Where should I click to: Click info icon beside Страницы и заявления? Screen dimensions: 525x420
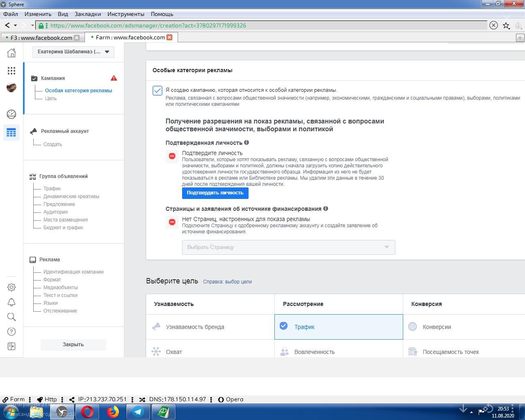(326, 208)
